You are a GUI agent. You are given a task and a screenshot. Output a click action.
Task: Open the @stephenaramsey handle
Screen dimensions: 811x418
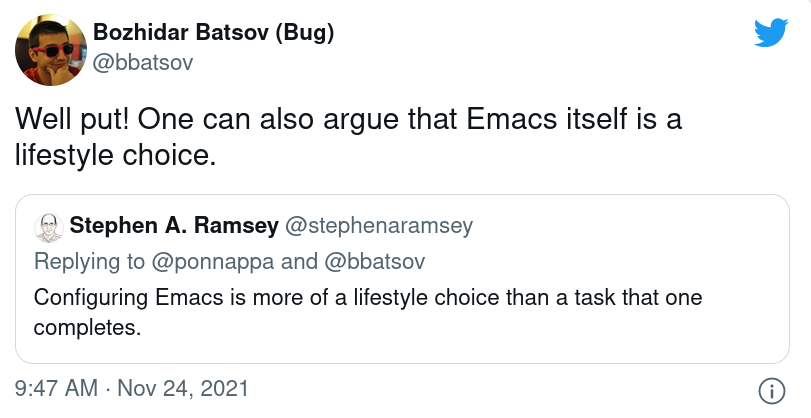tap(379, 226)
